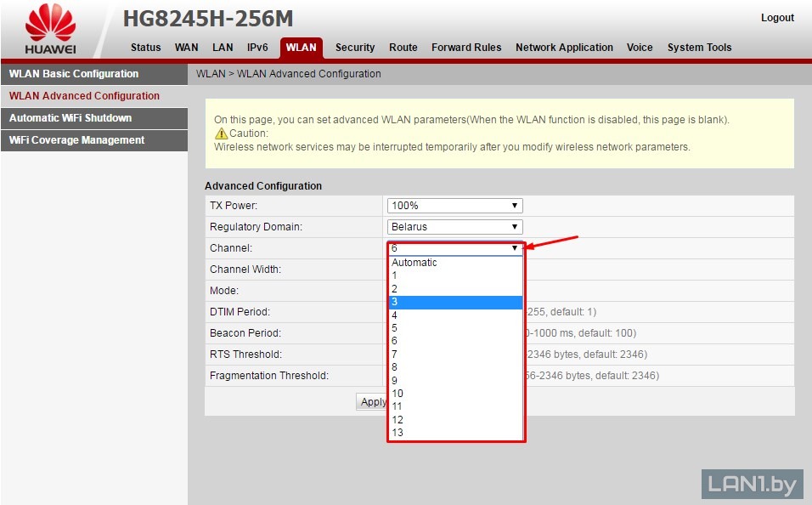Viewport: 812px width, 505px height.
Task: Select channel 4 from list
Action: click(456, 315)
